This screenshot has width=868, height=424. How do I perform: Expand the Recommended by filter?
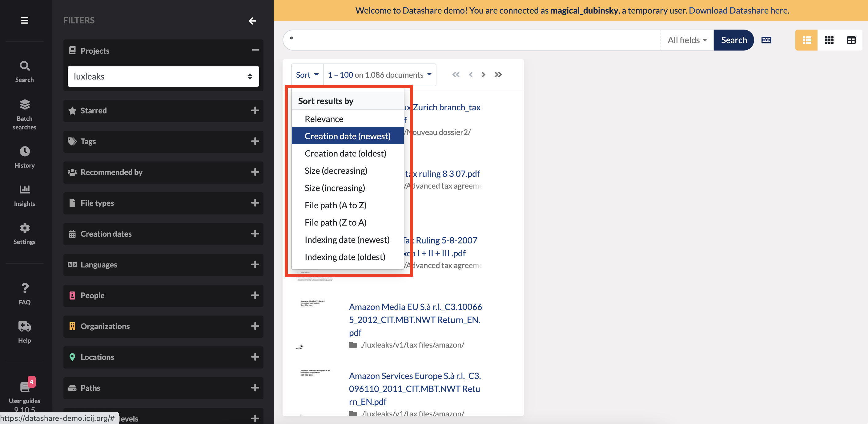coord(255,172)
